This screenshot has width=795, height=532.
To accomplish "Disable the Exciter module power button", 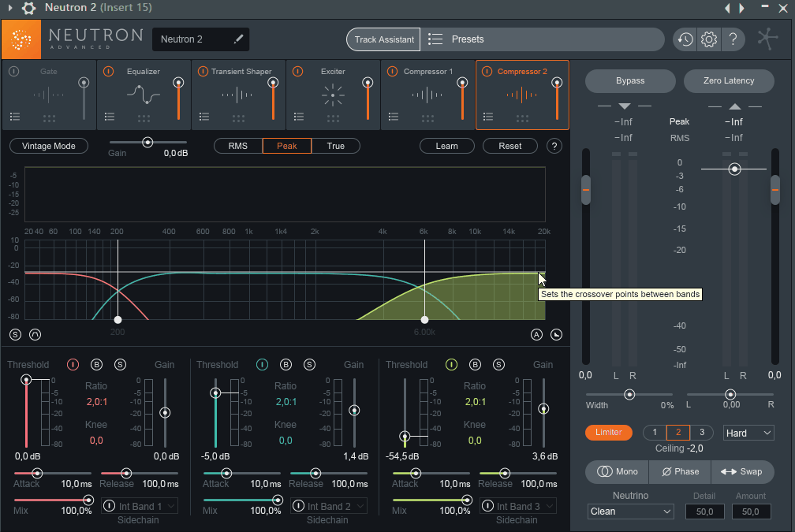I will [297, 72].
